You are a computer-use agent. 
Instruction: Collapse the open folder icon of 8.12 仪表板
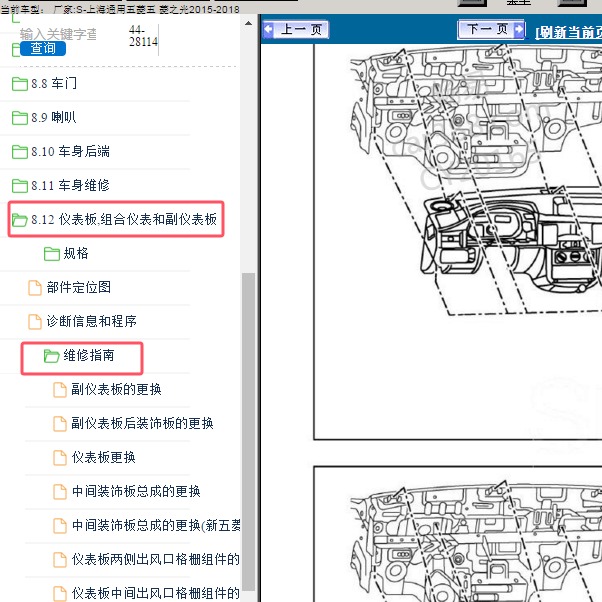click(x=20, y=220)
